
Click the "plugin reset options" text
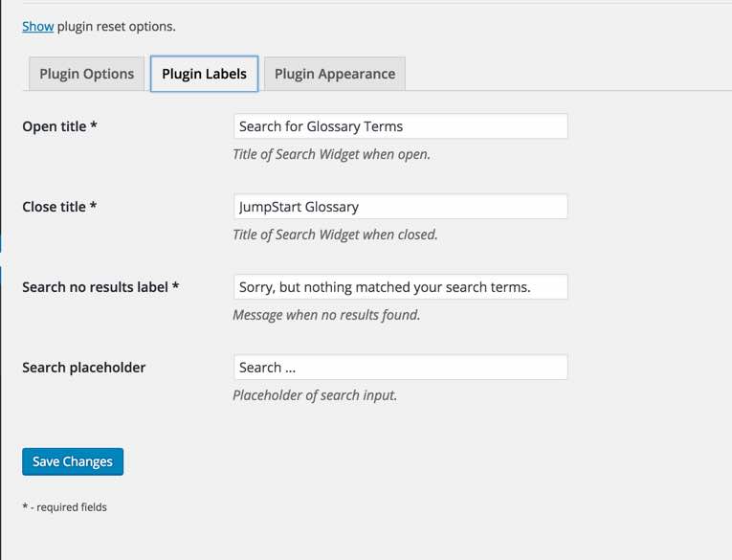pos(117,26)
